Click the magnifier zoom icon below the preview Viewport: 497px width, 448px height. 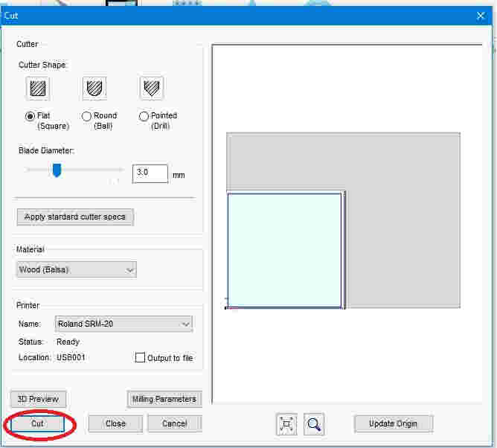tap(314, 424)
